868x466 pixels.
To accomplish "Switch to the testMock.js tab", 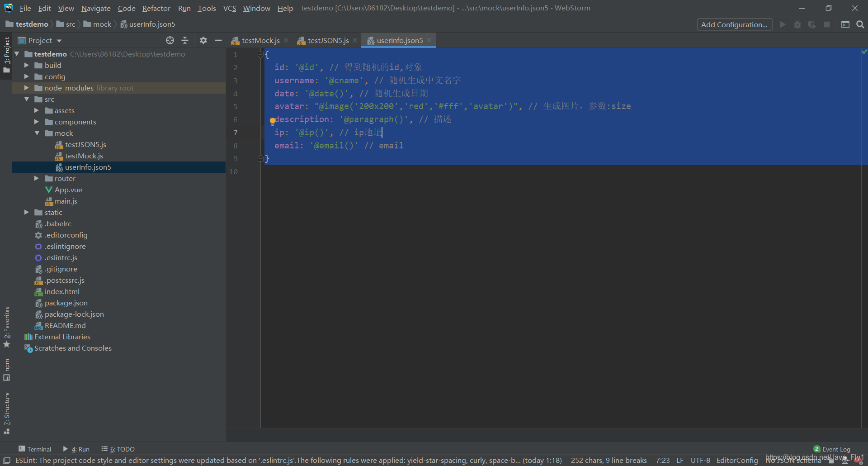I will coord(260,40).
